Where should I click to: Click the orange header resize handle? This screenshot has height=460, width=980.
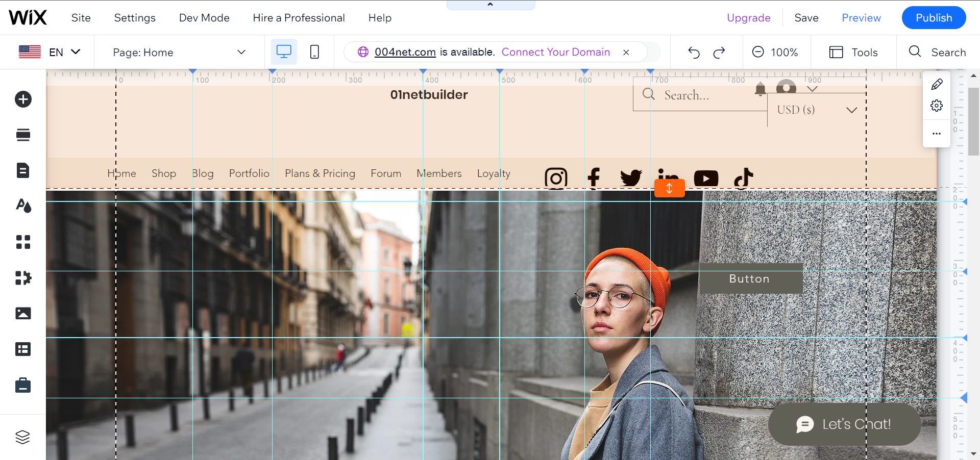[x=669, y=188]
